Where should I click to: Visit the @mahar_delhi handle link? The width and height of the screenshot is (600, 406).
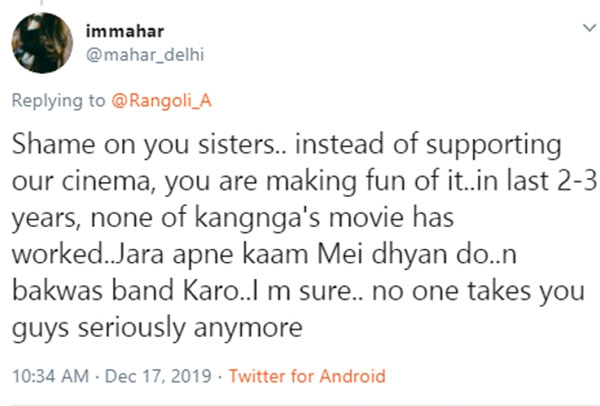click(145, 55)
